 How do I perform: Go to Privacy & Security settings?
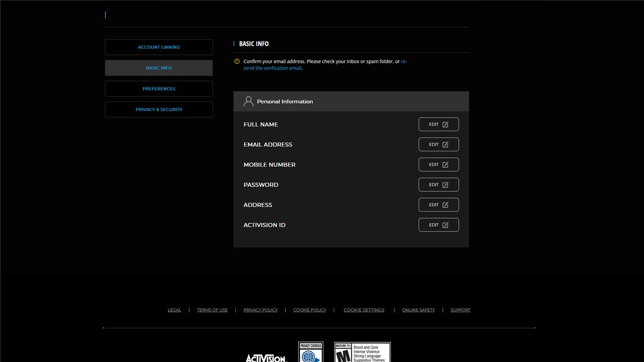(159, 110)
